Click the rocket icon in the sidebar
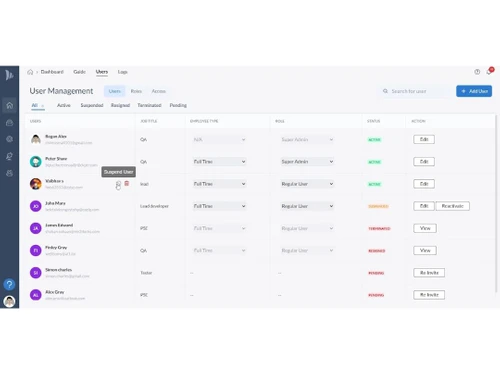500x375 pixels. pos(9,156)
